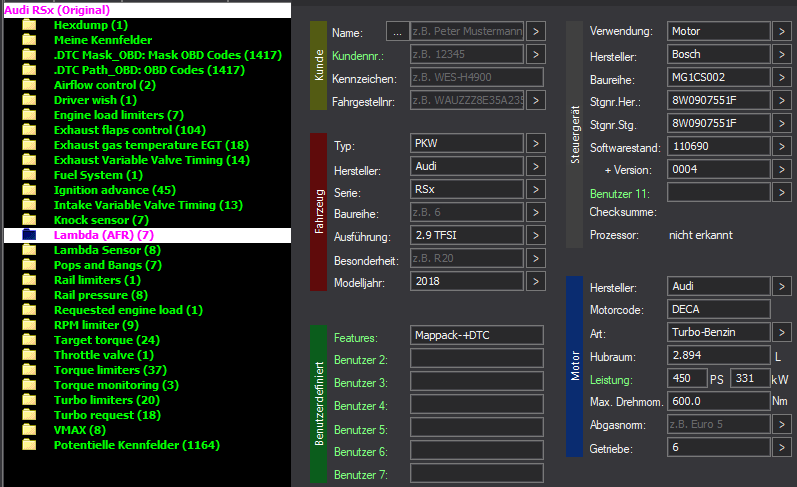Click the Fahrzeug Baureihe input field

point(467,212)
